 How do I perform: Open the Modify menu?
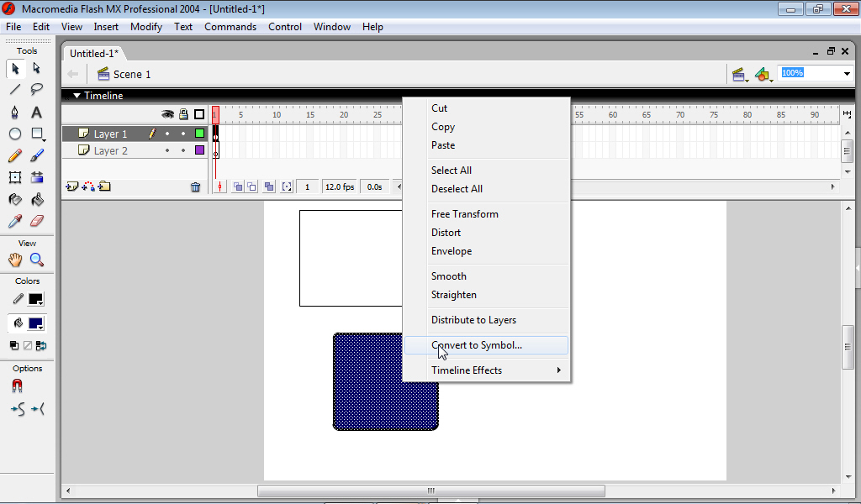[146, 27]
